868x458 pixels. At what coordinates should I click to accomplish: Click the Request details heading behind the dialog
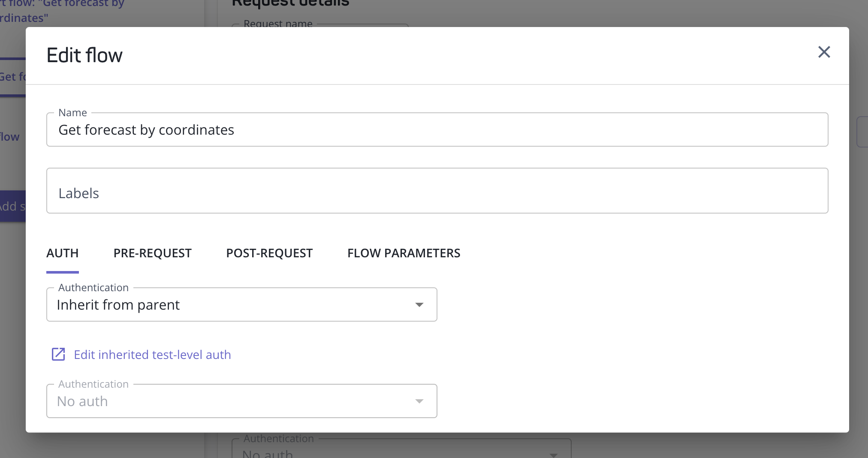(290, 4)
